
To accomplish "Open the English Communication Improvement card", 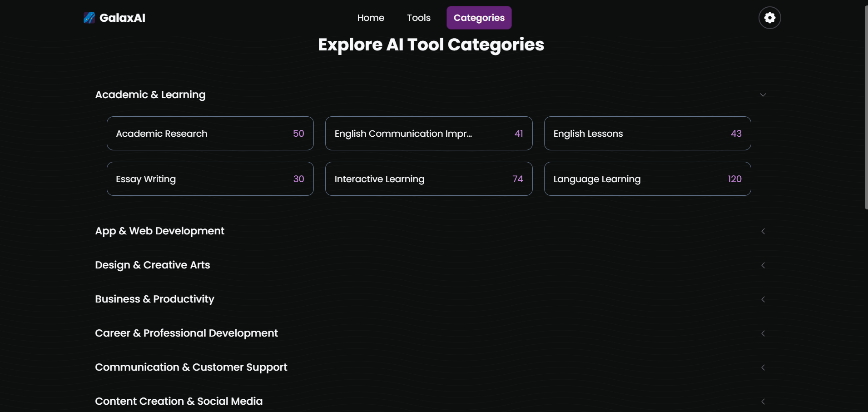I will 429,134.
